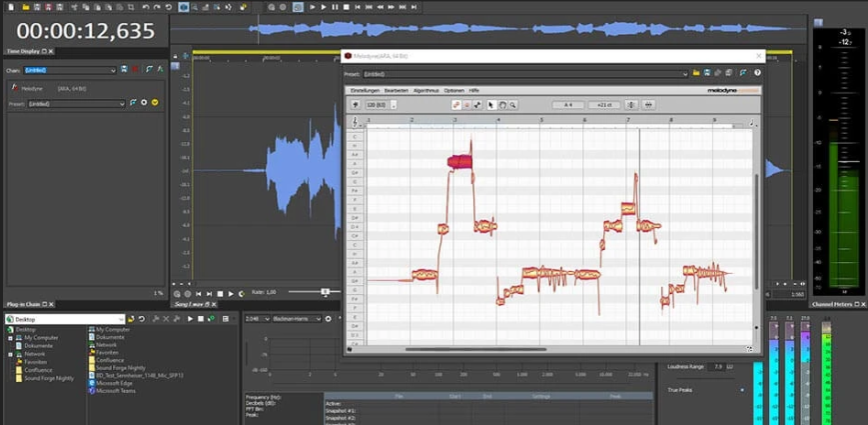Image resolution: width=868 pixels, height=425 pixels.
Task: Close the Plug-in Chain panel tab
Action: [x=51, y=304]
